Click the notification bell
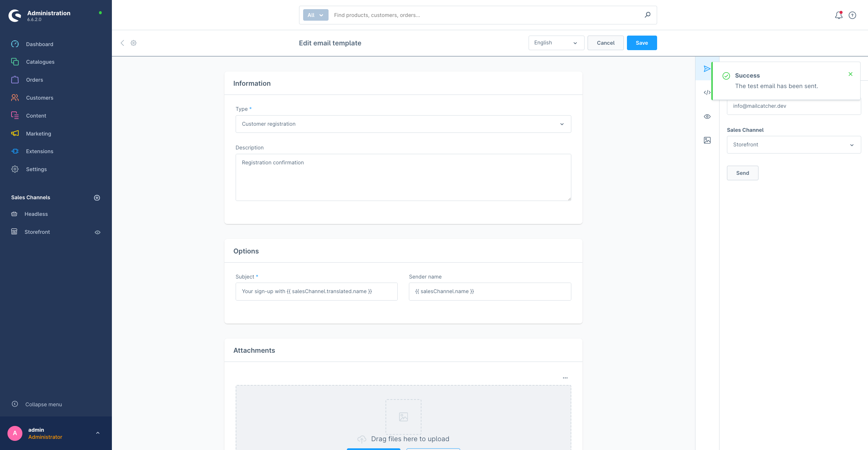 (839, 15)
